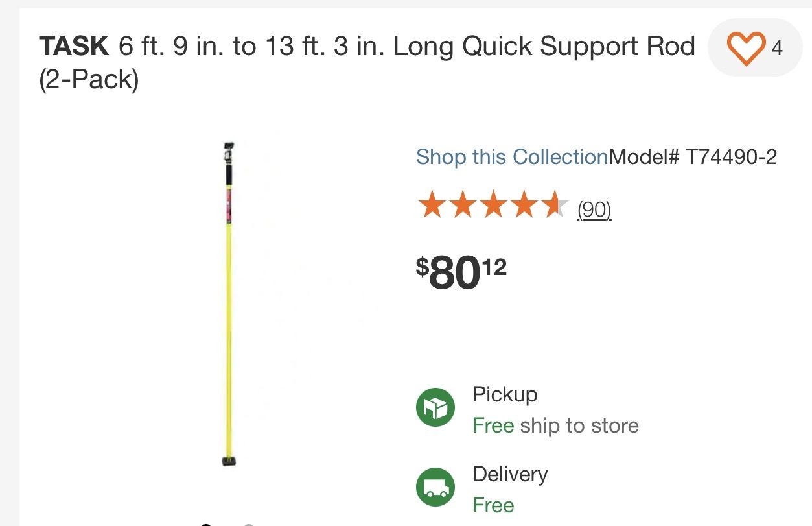Select the Pickup fulfillment label
This screenshot has width=812, height=526.
click(x=505, y=394)
